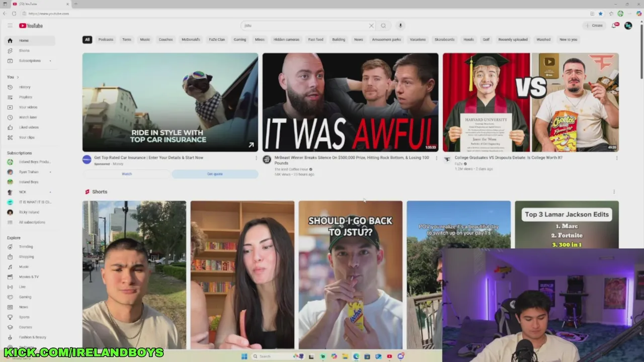Click the YouTube logo

click(x=31, y=26)
